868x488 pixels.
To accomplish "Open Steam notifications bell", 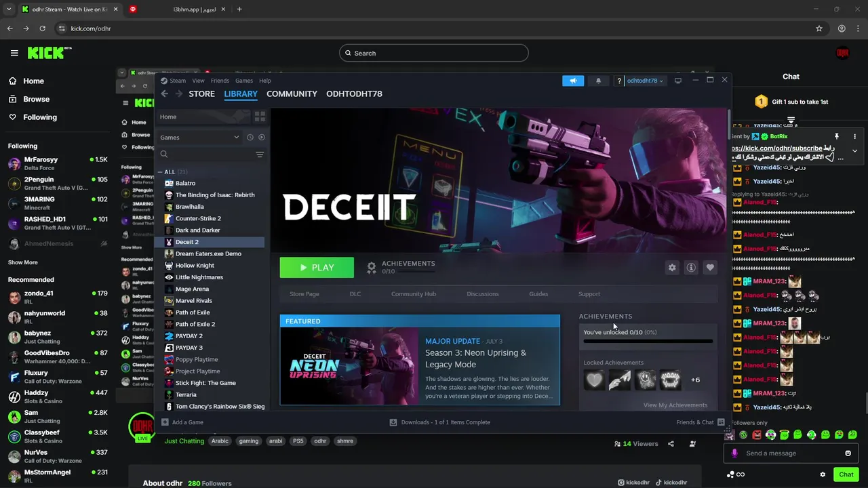I will coord(598,81).
